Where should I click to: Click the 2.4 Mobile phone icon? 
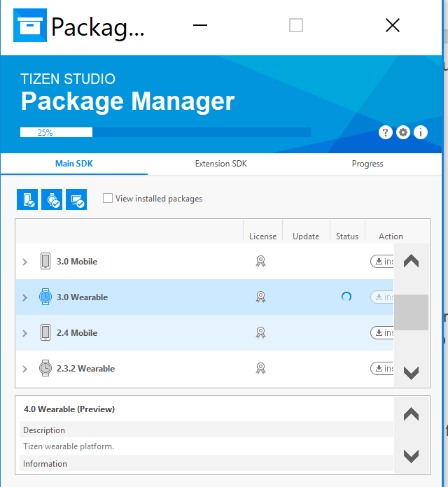pyautogui.click(x=45, y=332)
